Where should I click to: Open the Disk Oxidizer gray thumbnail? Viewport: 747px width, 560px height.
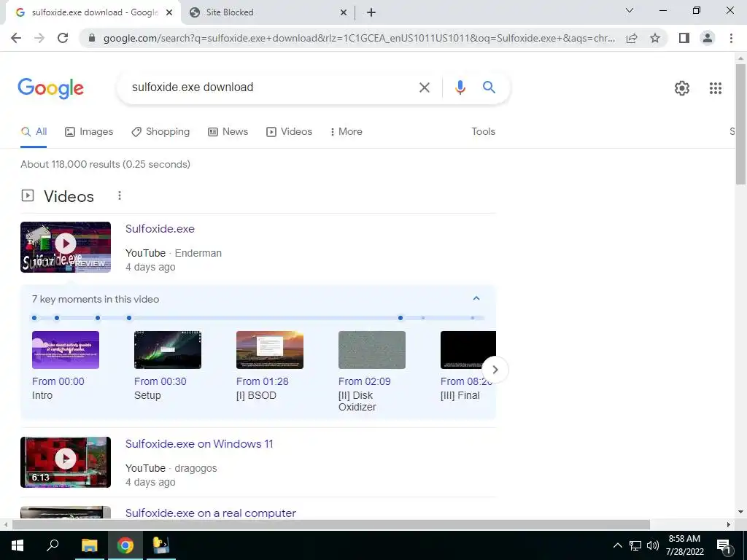[372, 350]
